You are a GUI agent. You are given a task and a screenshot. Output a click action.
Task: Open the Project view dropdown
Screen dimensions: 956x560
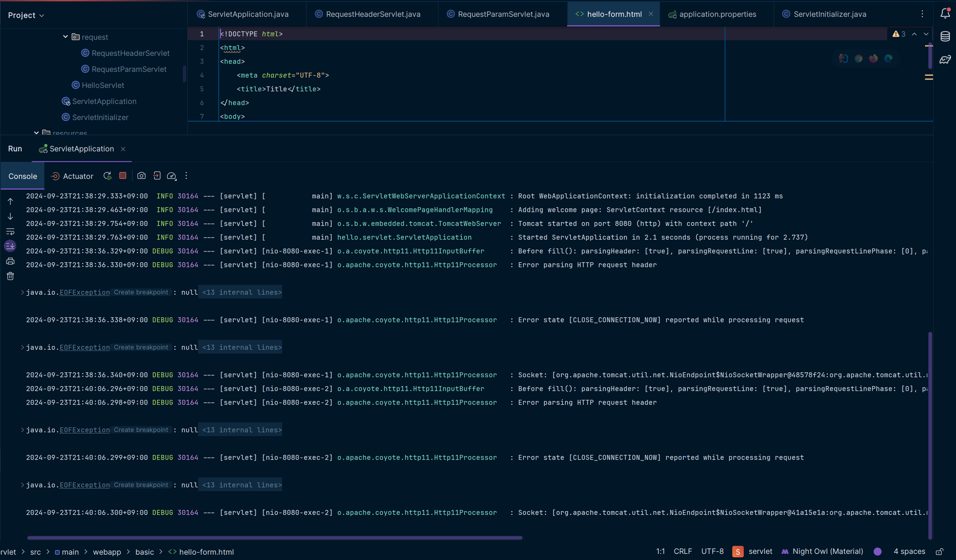26,15
